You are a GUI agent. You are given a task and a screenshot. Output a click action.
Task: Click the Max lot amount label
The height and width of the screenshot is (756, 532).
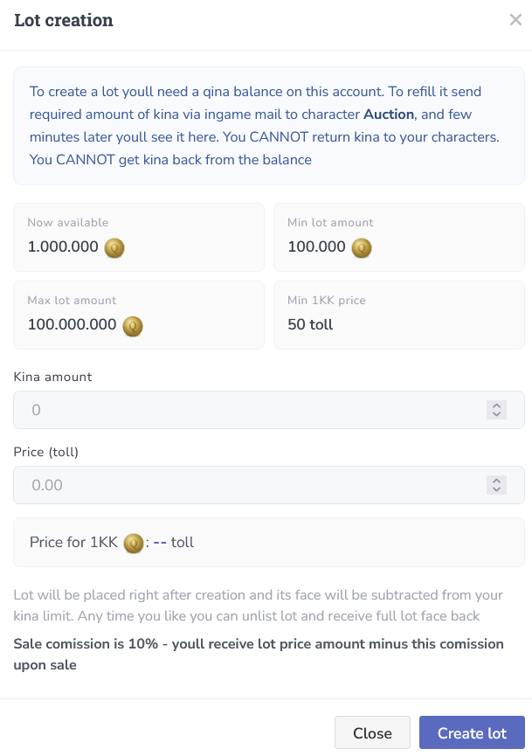click(x=72, y=300)
